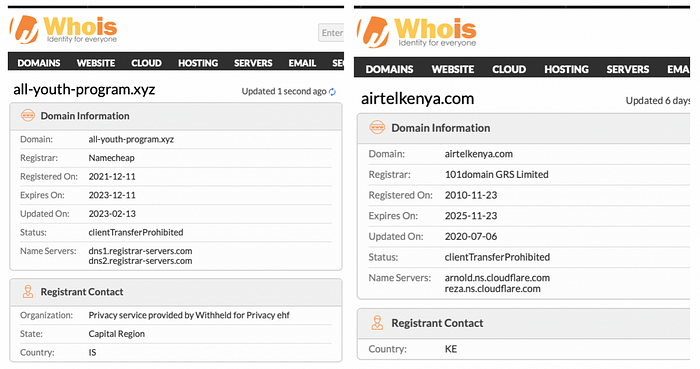Click the Whois logo in the right panel
Screen dimensions: 700x369
[x=417, y=32]
